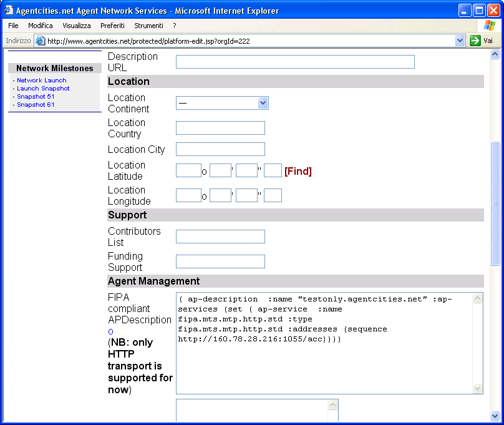Click the page scrollbar down arrow
Screen dimensions: 504x425
495,416
